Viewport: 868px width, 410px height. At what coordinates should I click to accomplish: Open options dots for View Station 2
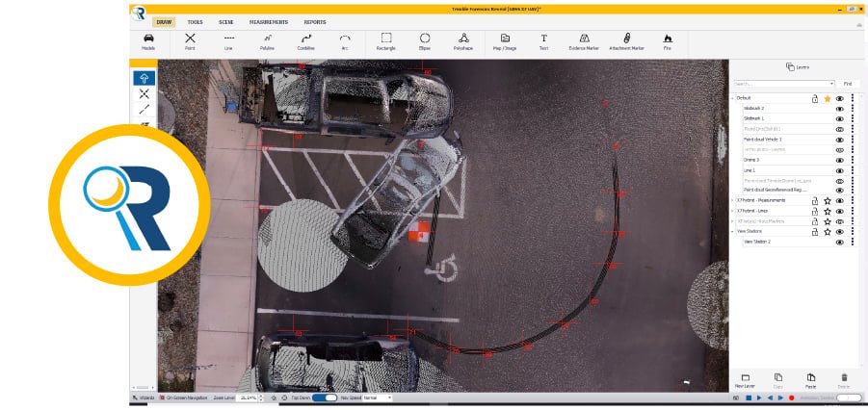(x=853, y=243)
